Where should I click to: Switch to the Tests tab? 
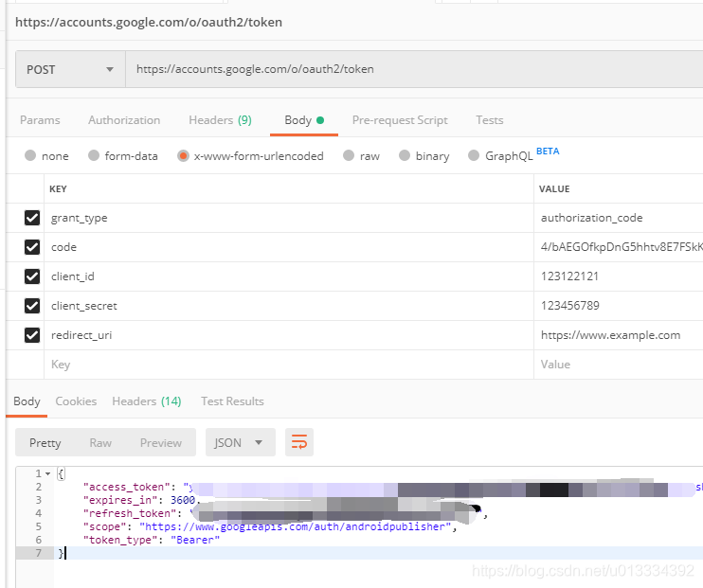pos(490,120)
